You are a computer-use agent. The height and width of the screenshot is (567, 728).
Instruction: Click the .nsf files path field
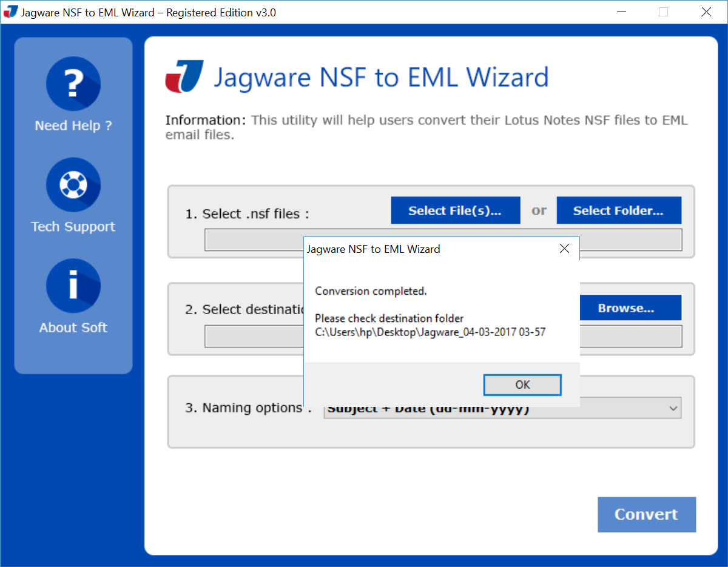[x=443, y=240]
